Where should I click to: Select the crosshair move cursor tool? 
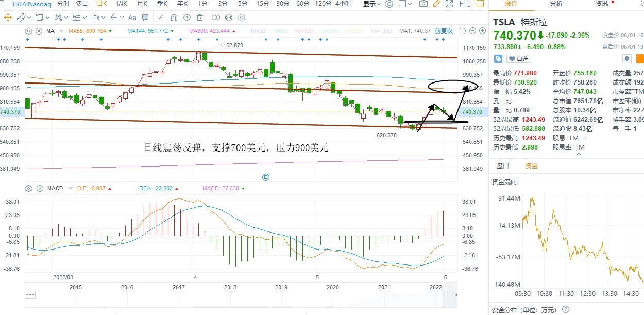[8, 18]
